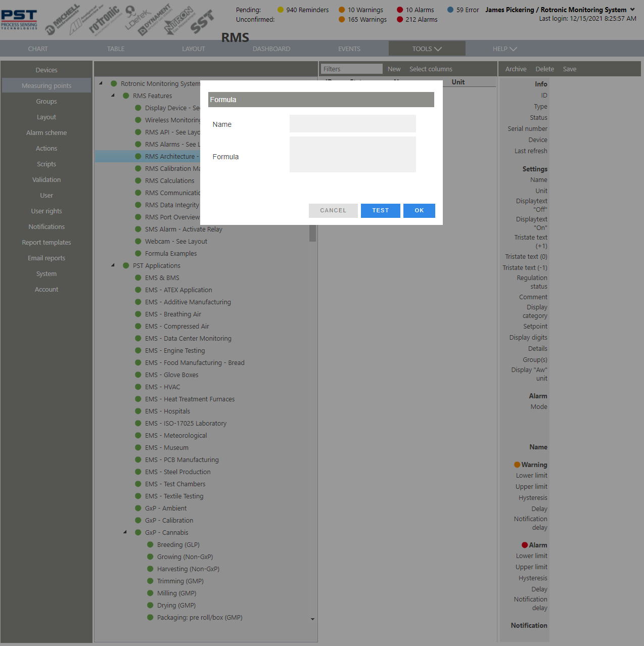Select EMS - Heat Treatment Furnaces tree item
Image resolution: width=644 pixels, height=646 pixels.
click(190, 399)
